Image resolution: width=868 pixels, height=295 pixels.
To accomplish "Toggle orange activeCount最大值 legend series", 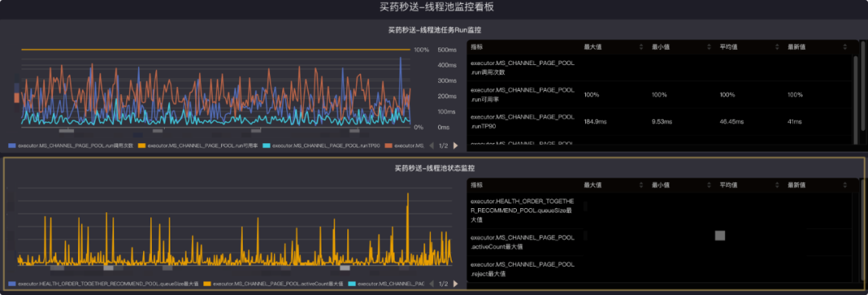I will click(x=273, y=284).
